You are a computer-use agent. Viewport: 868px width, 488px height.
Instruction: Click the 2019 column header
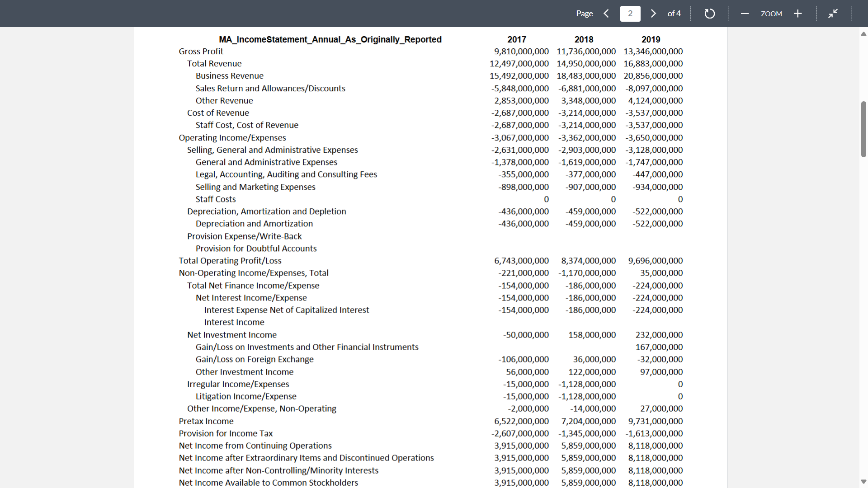(x=651, y=39)
